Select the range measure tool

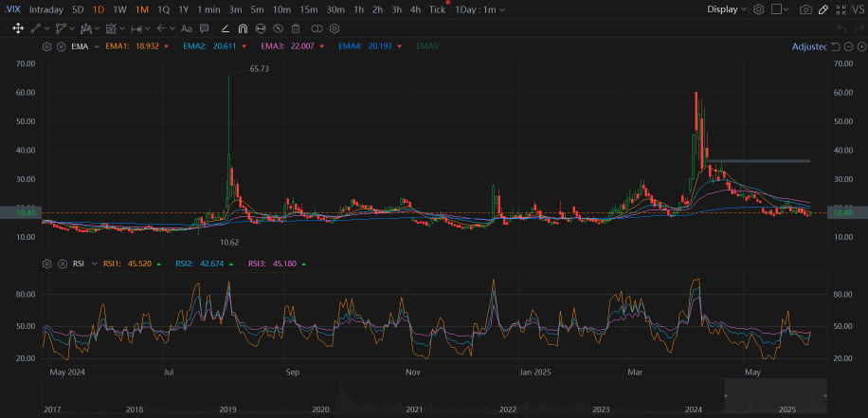point(136,28)
